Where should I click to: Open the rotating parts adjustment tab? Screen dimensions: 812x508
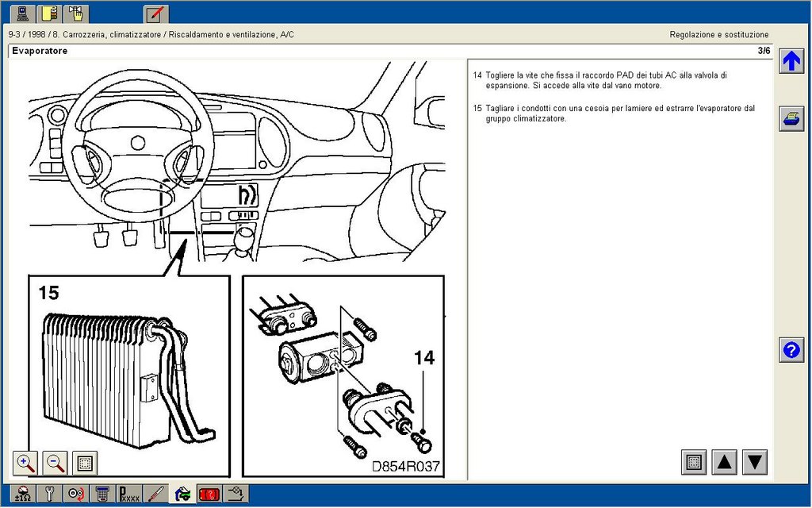pyautogui.click(x=76, y=494)
